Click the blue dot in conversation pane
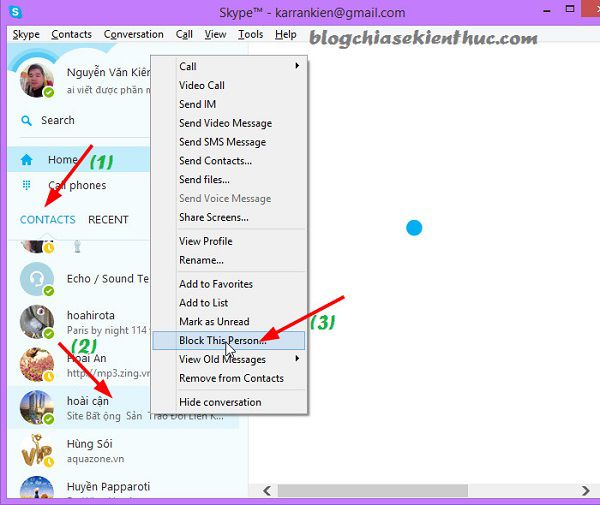 tap(414, 228)
